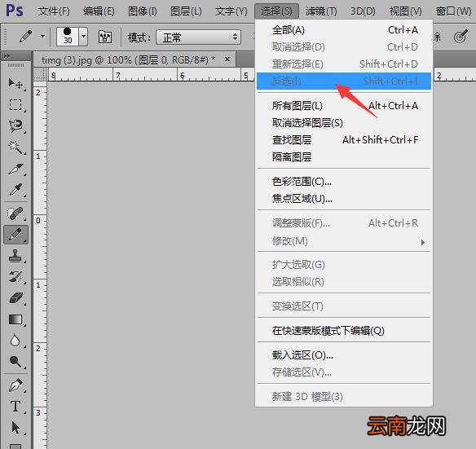This screenshot has width=476, height=449.
Task: Open the brush size 30 preview
Action: (x=68, y=37)
